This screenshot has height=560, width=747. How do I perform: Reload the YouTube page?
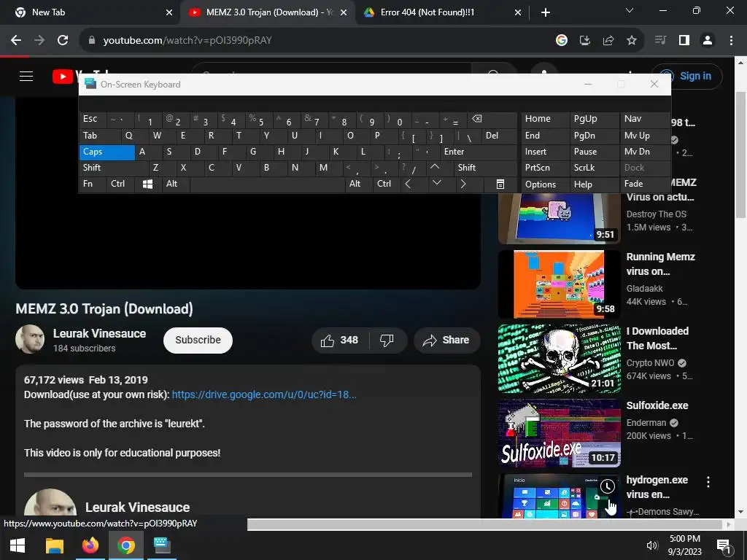point(63,41)
